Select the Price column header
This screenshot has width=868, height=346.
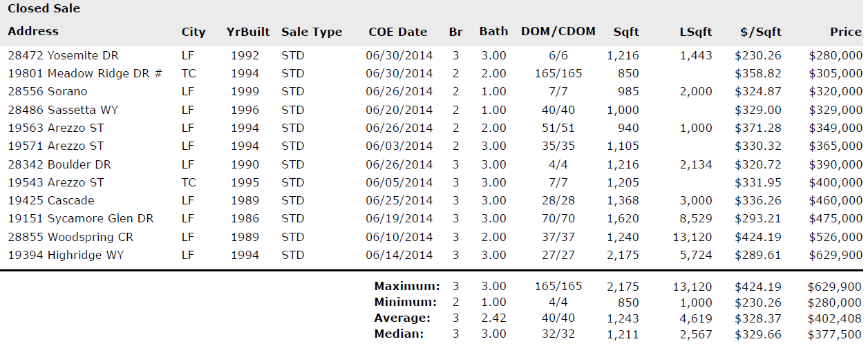point(845,32)
